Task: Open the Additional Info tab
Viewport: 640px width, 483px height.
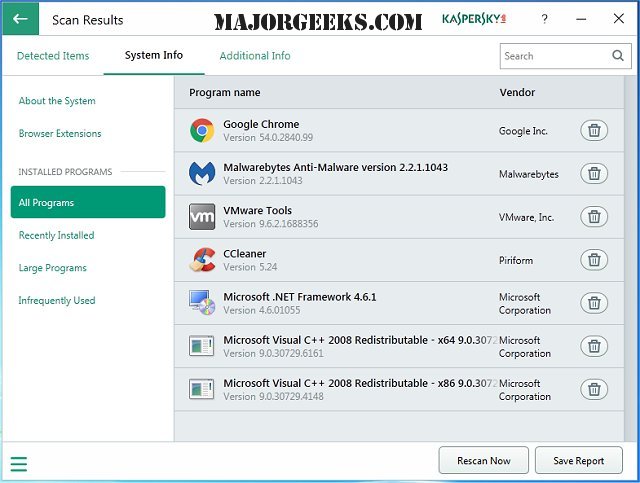Action: (x=255, y=56)
